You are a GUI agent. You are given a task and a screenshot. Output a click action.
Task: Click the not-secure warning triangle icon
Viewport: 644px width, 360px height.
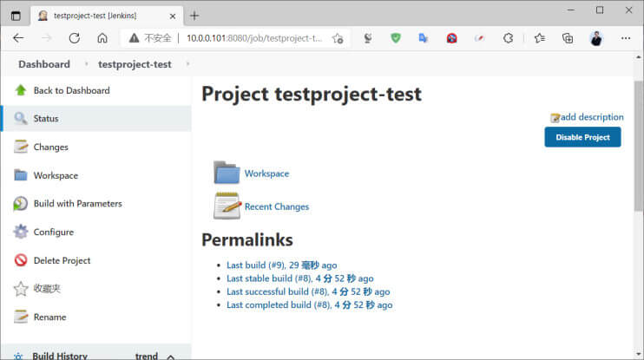(x=134, y=38)
